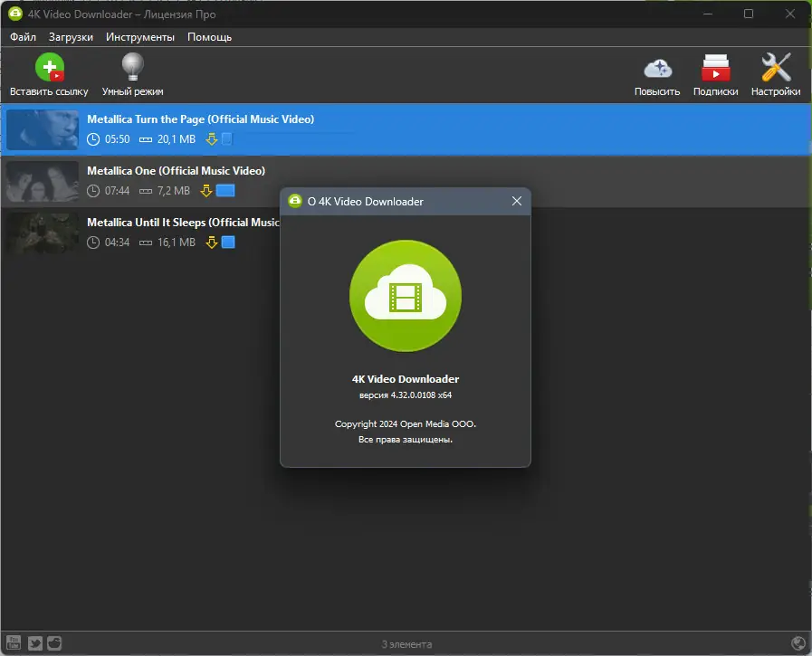The width and height of the screenshot is (812, 656).
Task: Click the 3 элемента status text
Action: pyautogui.click(x=406, y=644)
